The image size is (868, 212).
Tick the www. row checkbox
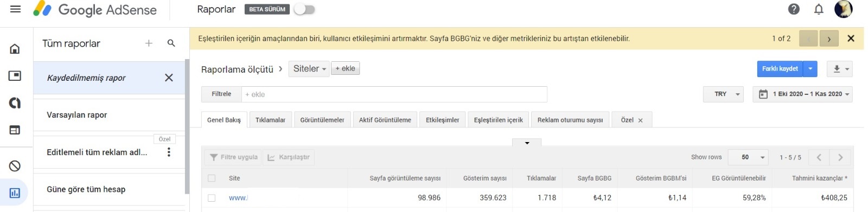212,198
